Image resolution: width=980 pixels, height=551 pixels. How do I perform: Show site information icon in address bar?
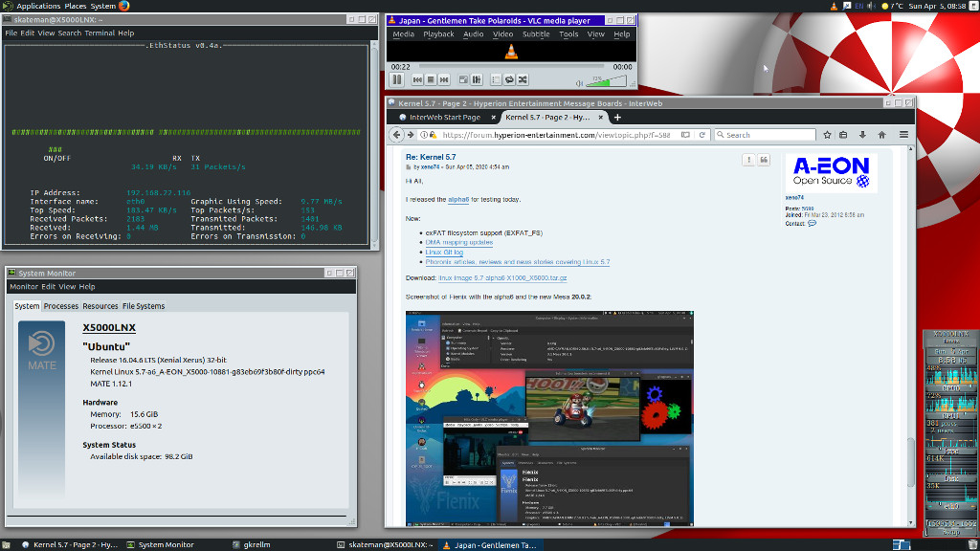[424, 135]
